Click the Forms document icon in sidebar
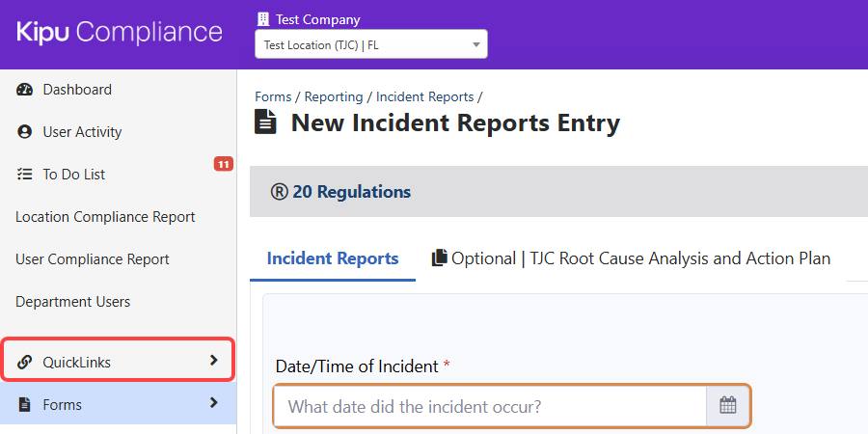Screen dimensions: 868x434 click(x=25, y=405)
